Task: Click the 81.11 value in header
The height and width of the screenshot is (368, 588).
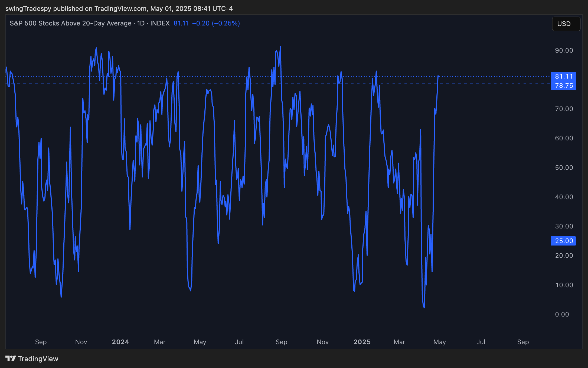Action: pyautogui.click(x=181, y=23)
